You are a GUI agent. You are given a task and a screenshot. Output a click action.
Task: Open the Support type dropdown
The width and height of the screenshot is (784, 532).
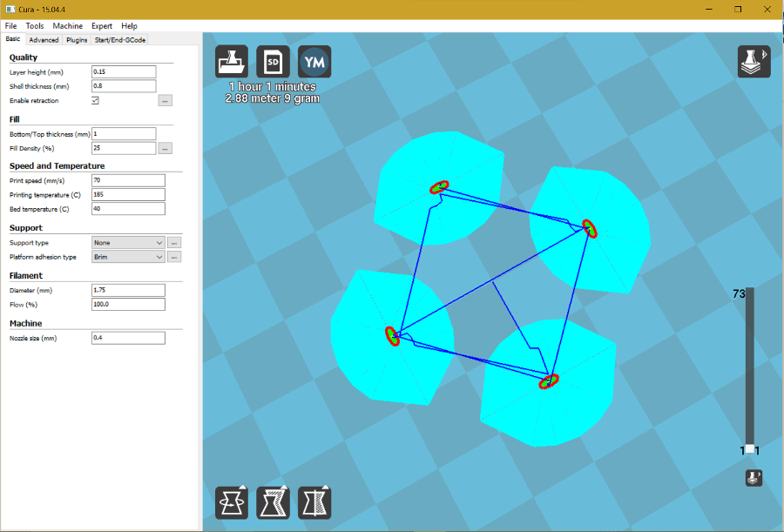click(128, 243)
